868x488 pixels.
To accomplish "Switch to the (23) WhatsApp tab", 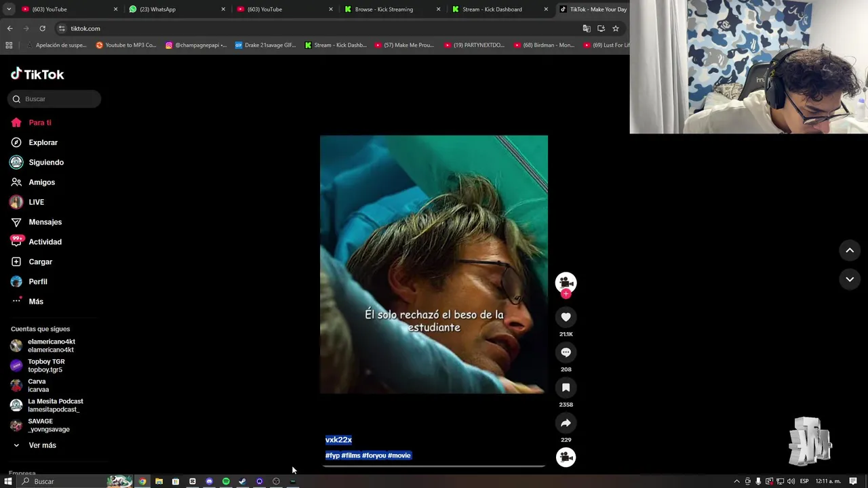I will (x=175, y=9).
